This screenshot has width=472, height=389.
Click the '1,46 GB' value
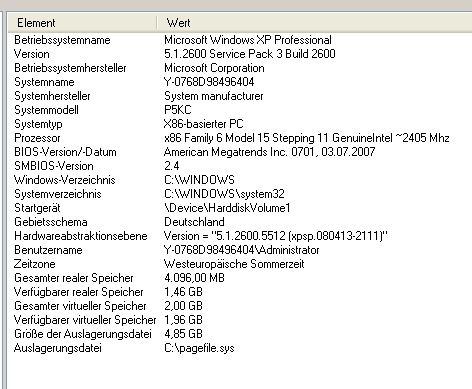coord(183,292)
